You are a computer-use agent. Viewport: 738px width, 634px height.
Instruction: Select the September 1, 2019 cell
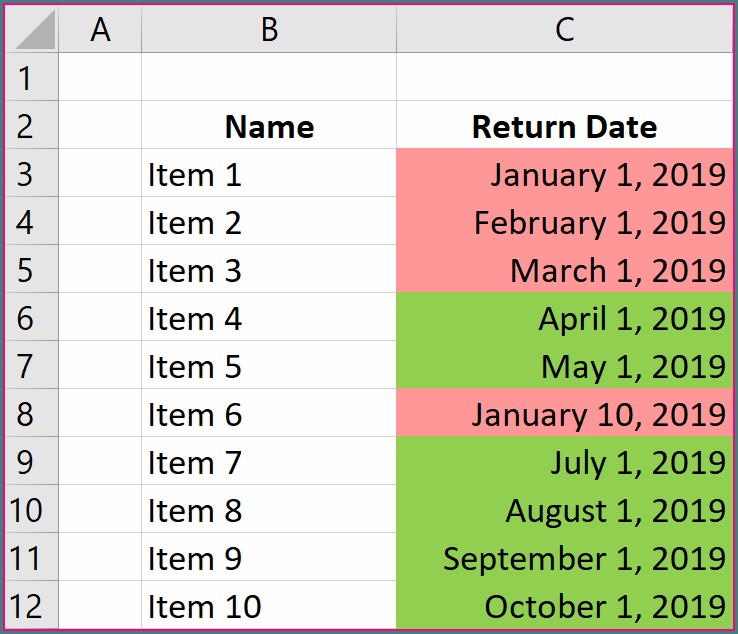(x=564, y=558)
